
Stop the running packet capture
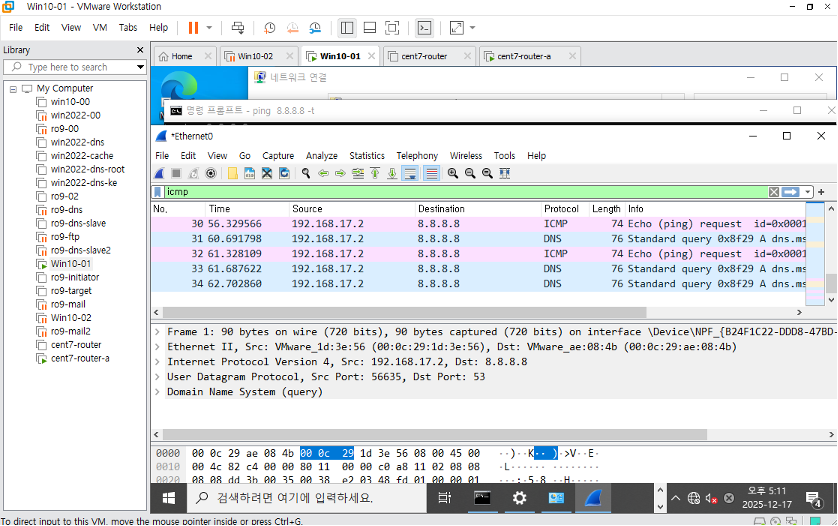176,173
